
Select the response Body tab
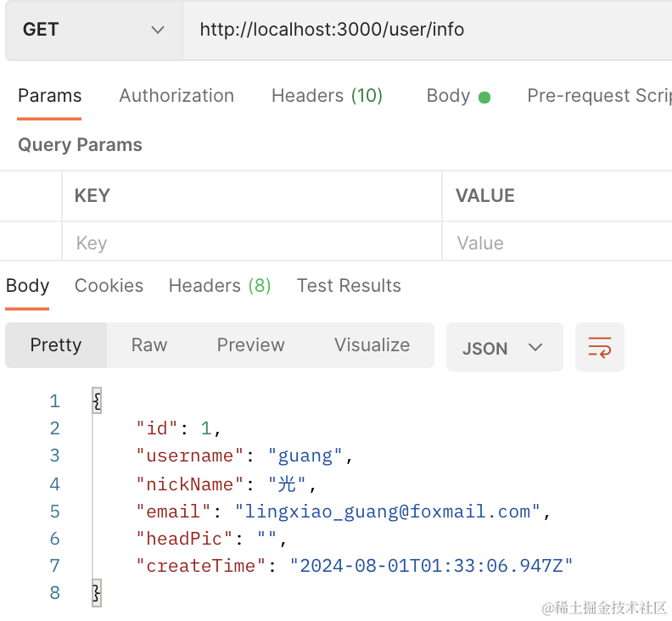28,286
